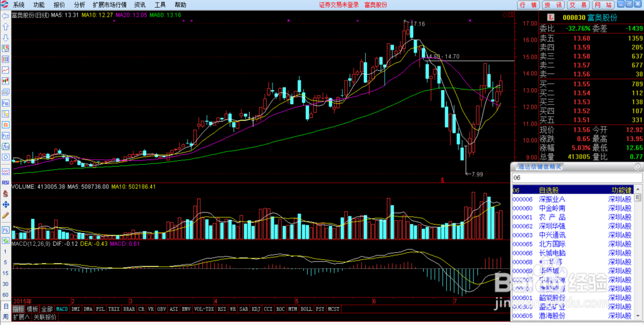Image resolution: width=644 pixels, height=325 pixels.
Task: Select the TRIX indicator tab
Action: point(114,309)
